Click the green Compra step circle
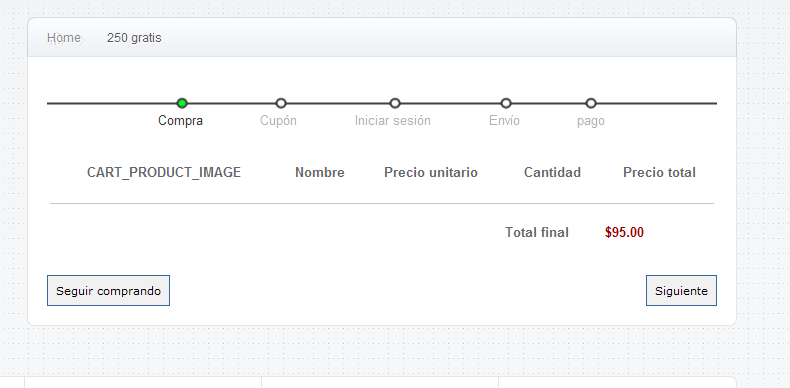Image resolution: width=790 pixels, height=388 pixels. click(182, 103)
